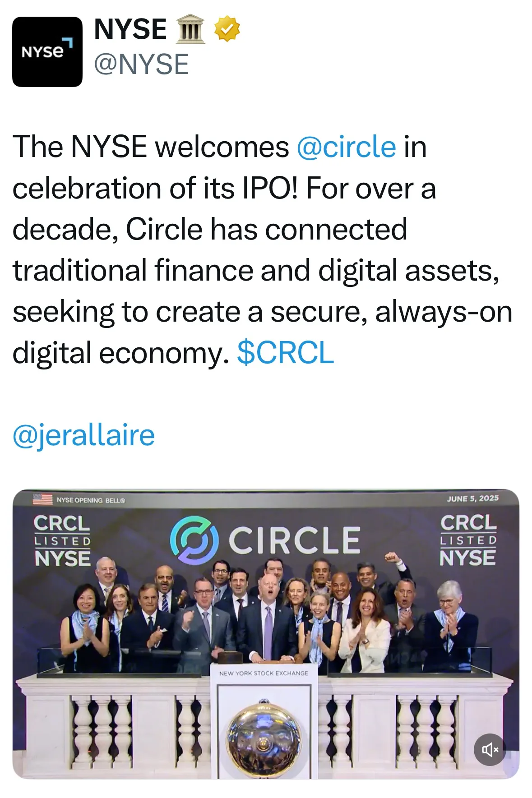
Task: Click the gold verified checkmark badge
Action: (x=227, y=29)
